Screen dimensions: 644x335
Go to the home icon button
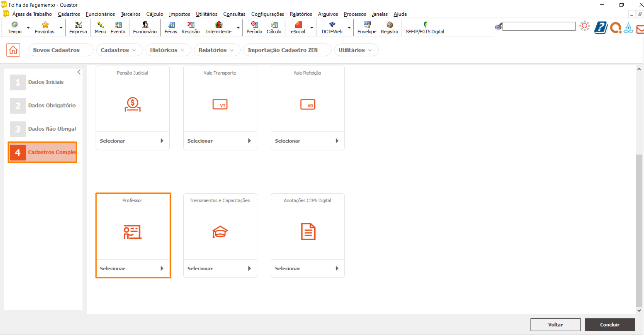(13, 50)
